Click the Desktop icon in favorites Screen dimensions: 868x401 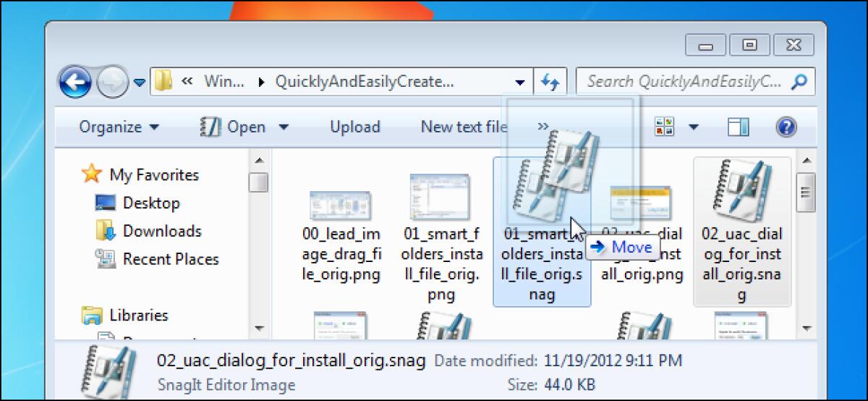(105, 203)
